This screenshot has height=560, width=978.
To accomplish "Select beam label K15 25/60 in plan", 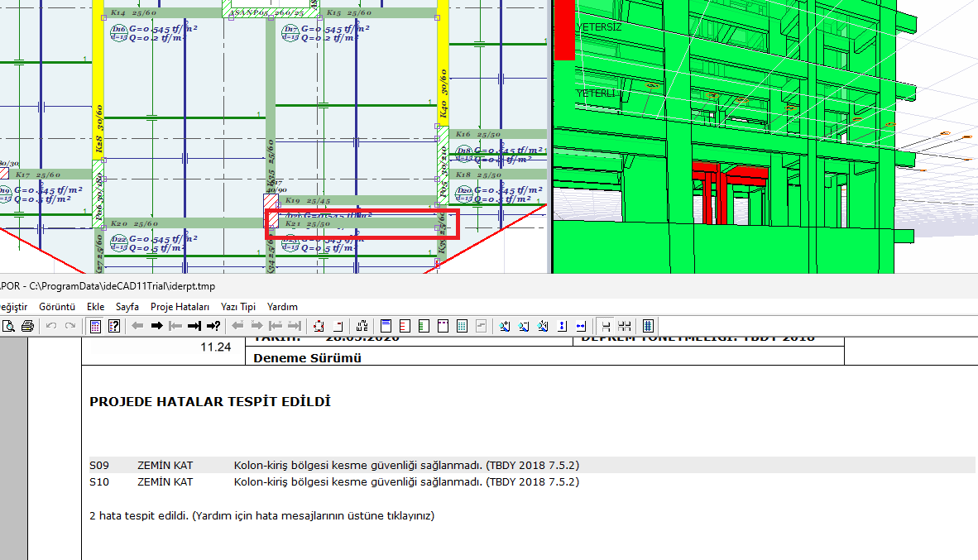I will [x=348, y=12].
